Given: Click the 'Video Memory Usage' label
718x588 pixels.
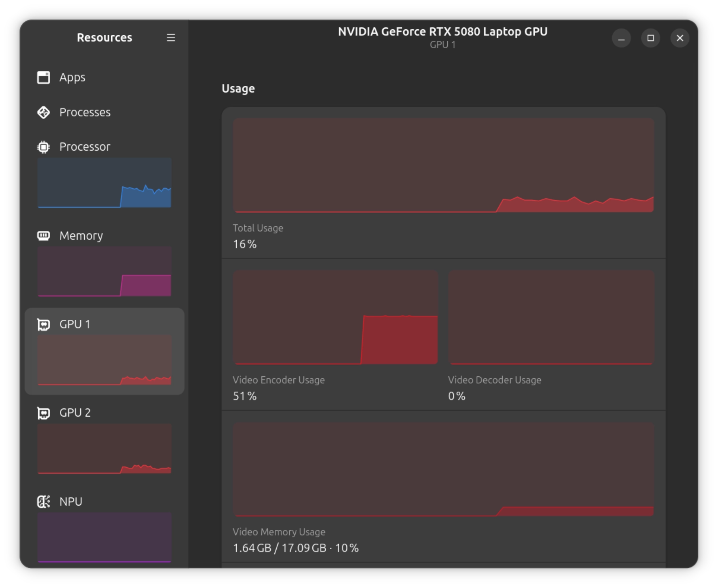Looking at the screenshot, I should pyautogui.click(x=279, y=532).
